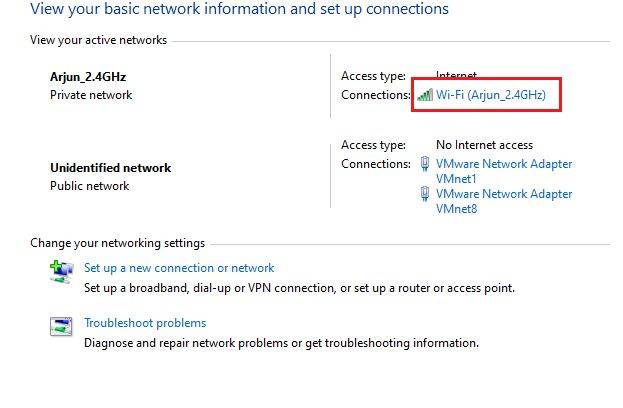
Task: Click the Public network label
Action: pyautogui.click(x=89, y=186)
